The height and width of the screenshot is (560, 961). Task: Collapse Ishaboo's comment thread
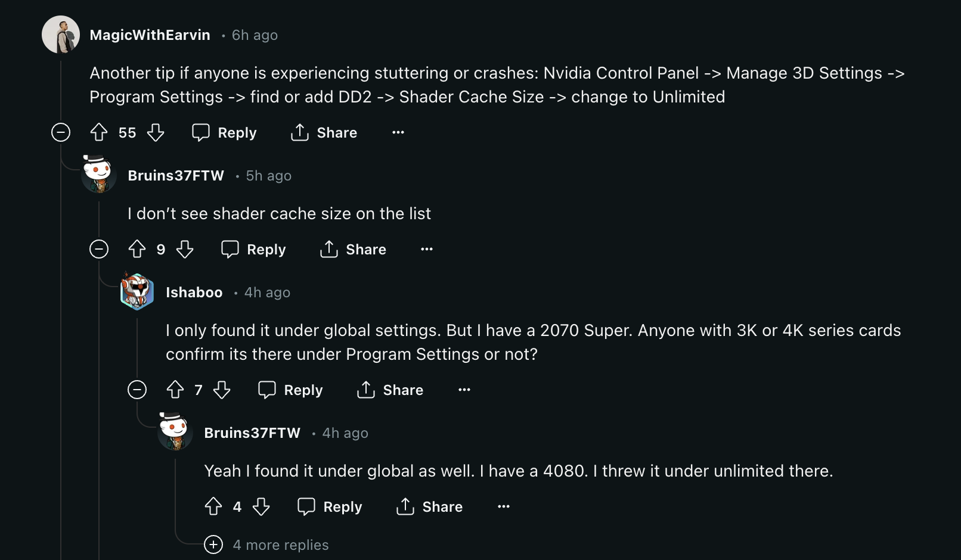click(137, 390)
